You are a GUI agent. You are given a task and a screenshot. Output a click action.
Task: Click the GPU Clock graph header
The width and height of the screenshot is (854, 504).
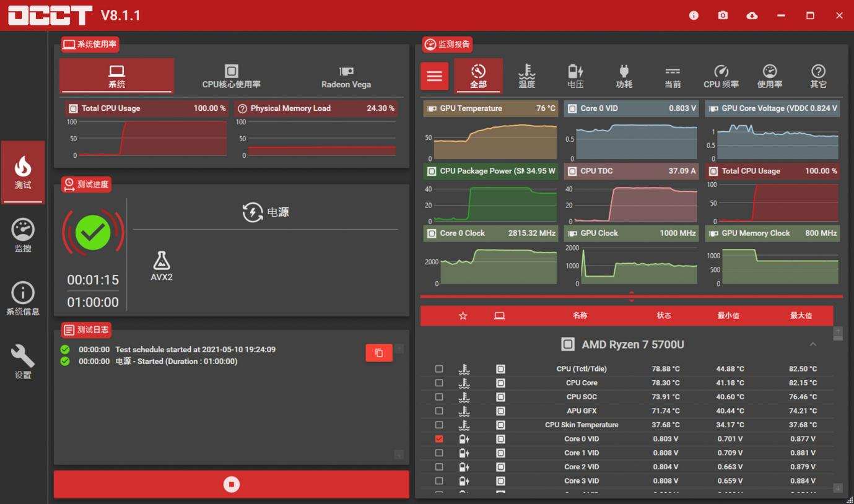(x=631, y=233)
